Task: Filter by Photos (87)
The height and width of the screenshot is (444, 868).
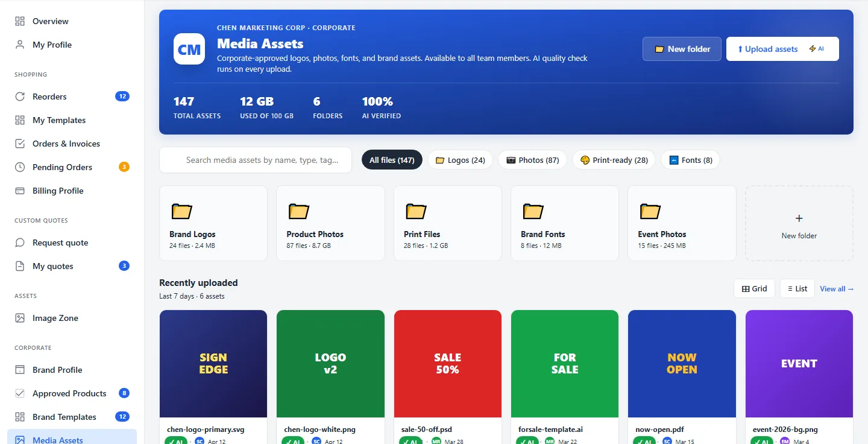Action: point(532,160)
